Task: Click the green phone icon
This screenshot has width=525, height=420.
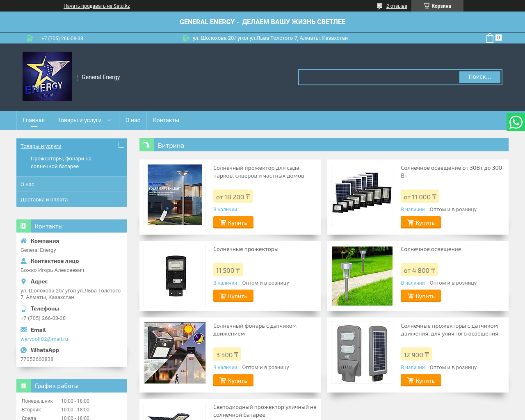Action: coord(30,38)
